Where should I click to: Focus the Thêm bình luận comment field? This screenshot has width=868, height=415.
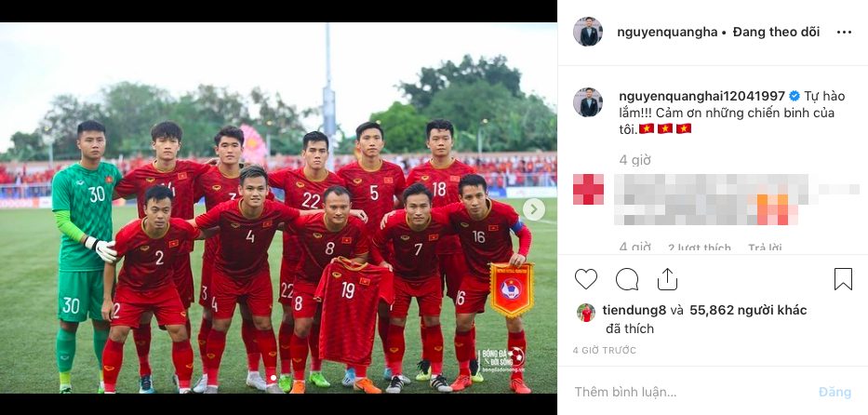coord(687,393)
